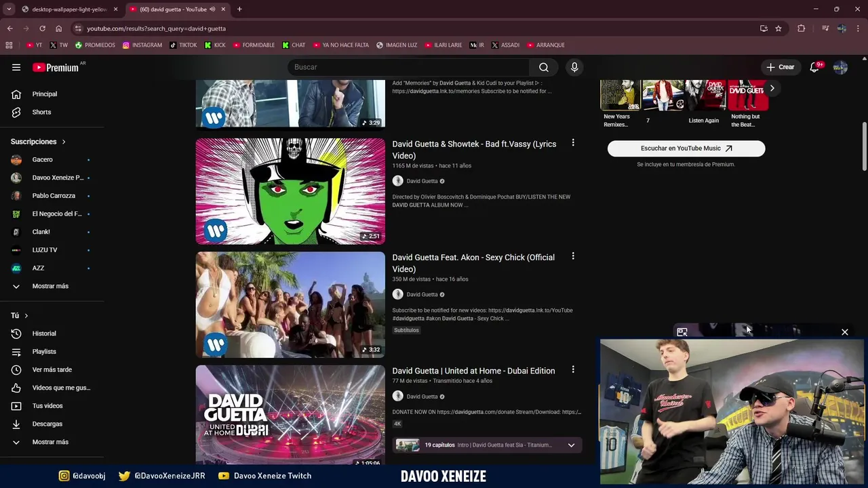Open the Listen Again album
Viewport: 868px width, 488px height.
(x=705, y=102)
